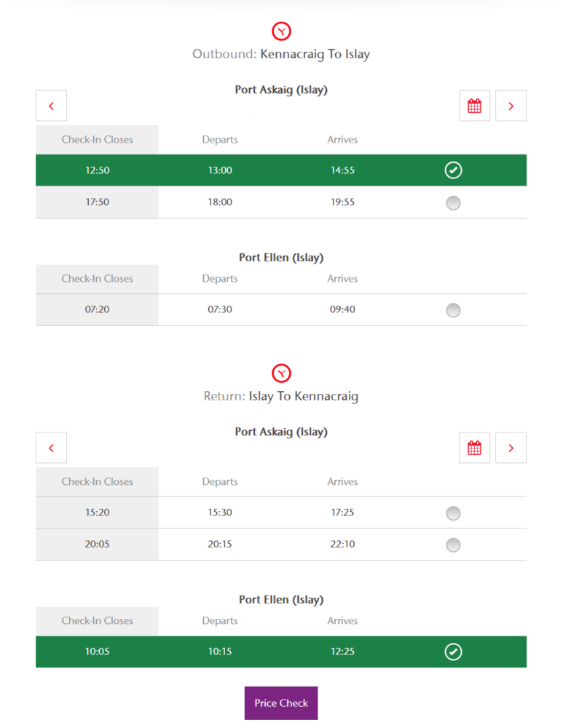Select the 18:00 outbound Port Askaig sailing

(x=453, y=203)
